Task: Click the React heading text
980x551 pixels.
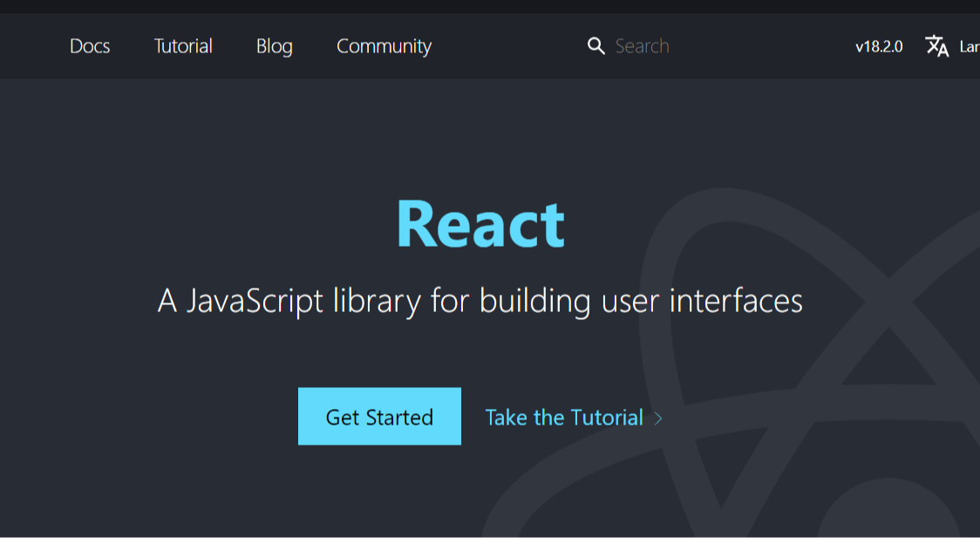Action: [x=480, y=224]
